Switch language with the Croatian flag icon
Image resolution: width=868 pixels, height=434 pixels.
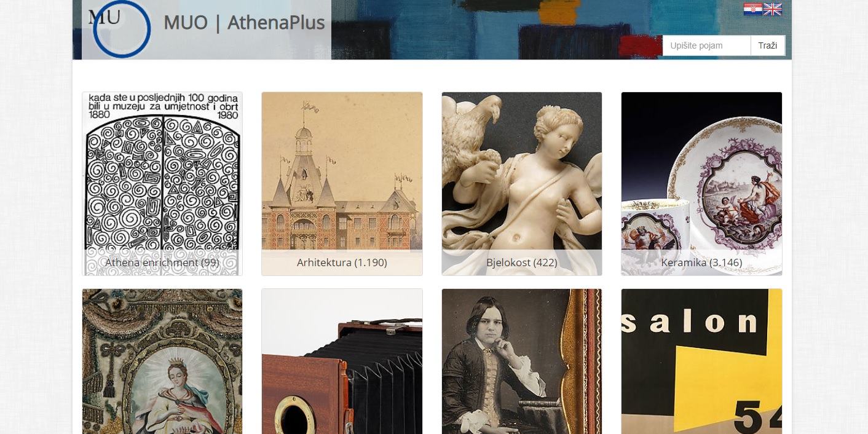[x=752, y=9]
